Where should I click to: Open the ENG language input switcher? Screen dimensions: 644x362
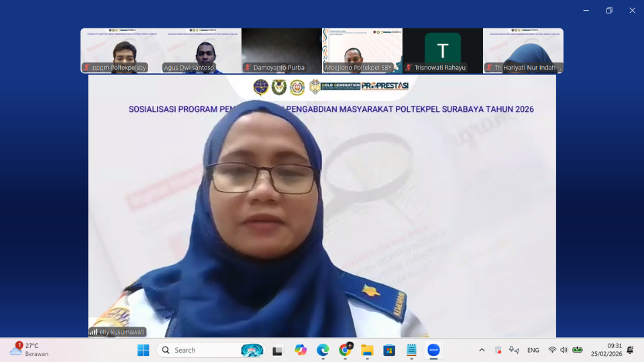[533, 350]
